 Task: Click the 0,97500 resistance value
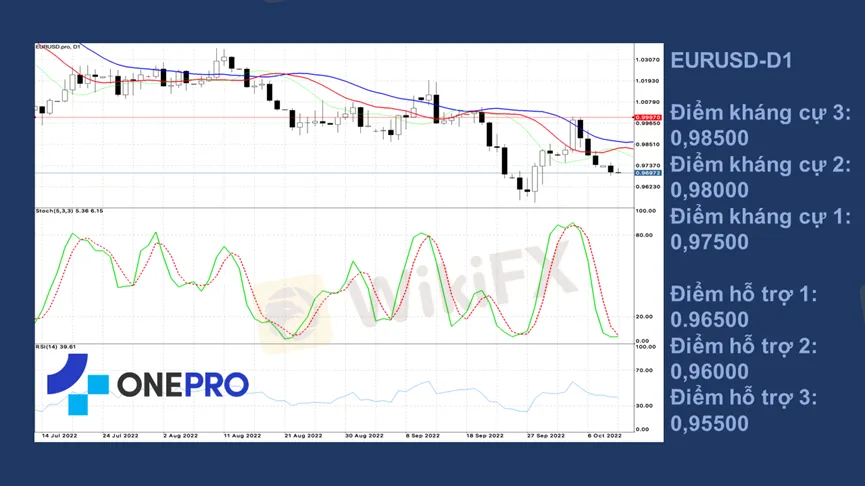tap(709, 242)
